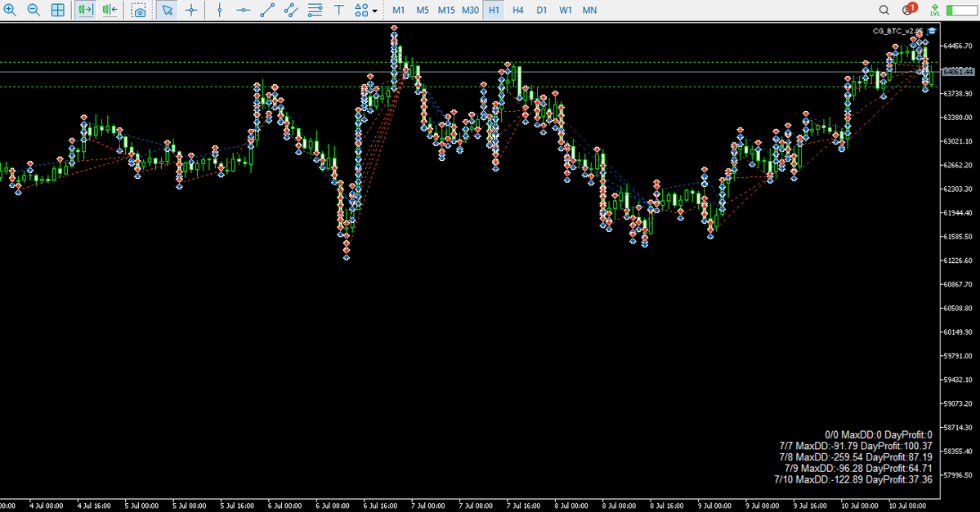980x512 pixels.
Task: Click the current price label 64061.44
Action: click(x=958, y=72)
